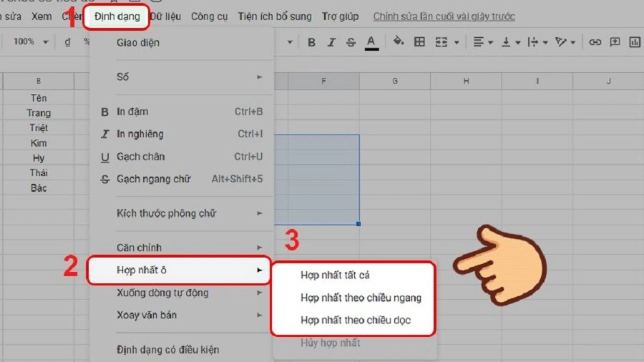Select Gạch ngang chữ menu entry
The image size is (644, 362).
(x=182, y=179)
